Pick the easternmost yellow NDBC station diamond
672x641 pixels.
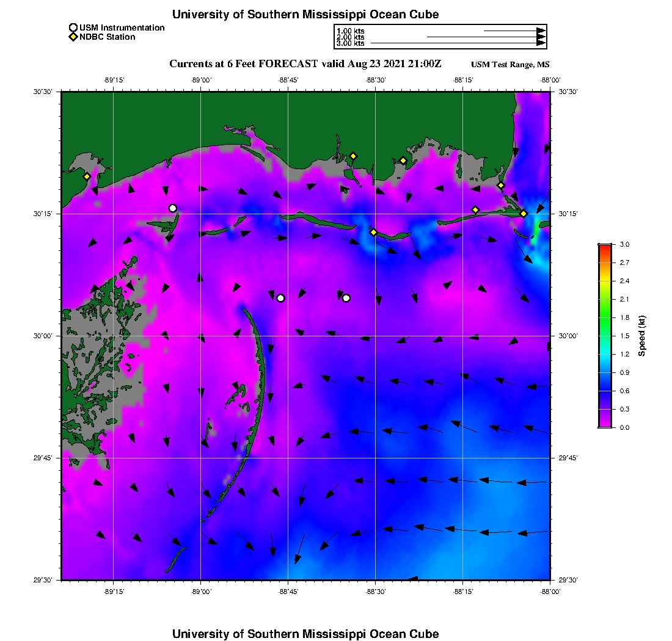point(524,213)
